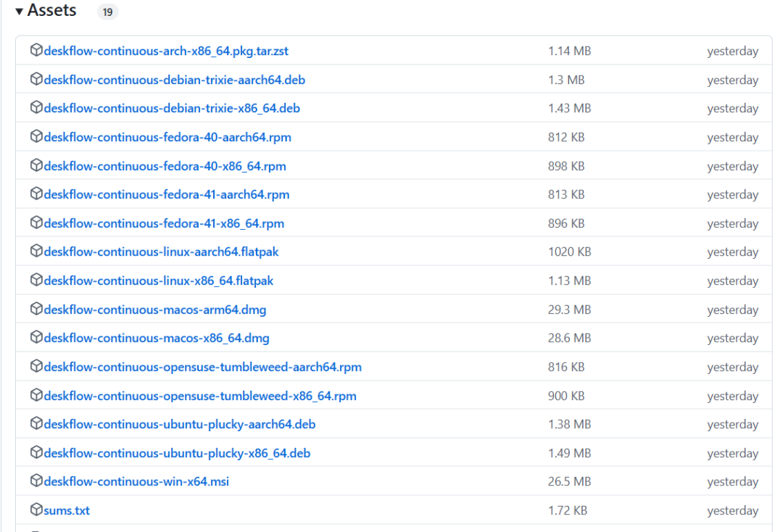The height and width of the screenshot is (532, 783).
Task: Click the 1.38 MB size value
Action: pos(569,425)
